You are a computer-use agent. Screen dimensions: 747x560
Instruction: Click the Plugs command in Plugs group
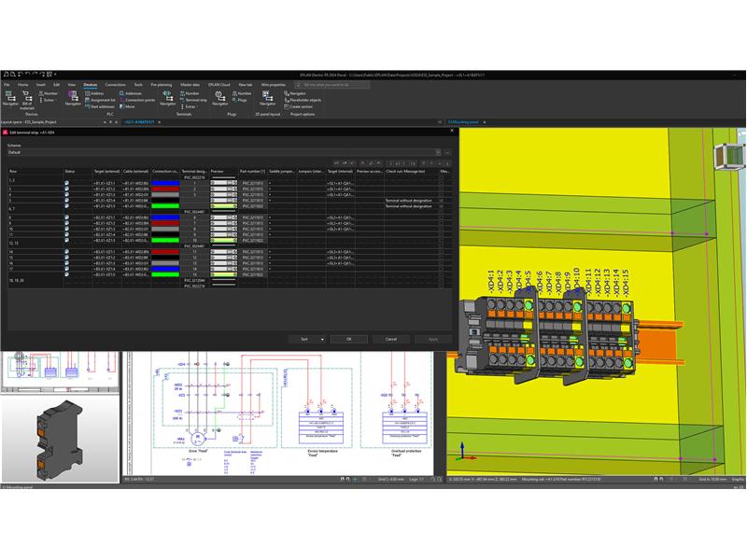(x=240, y=100)
